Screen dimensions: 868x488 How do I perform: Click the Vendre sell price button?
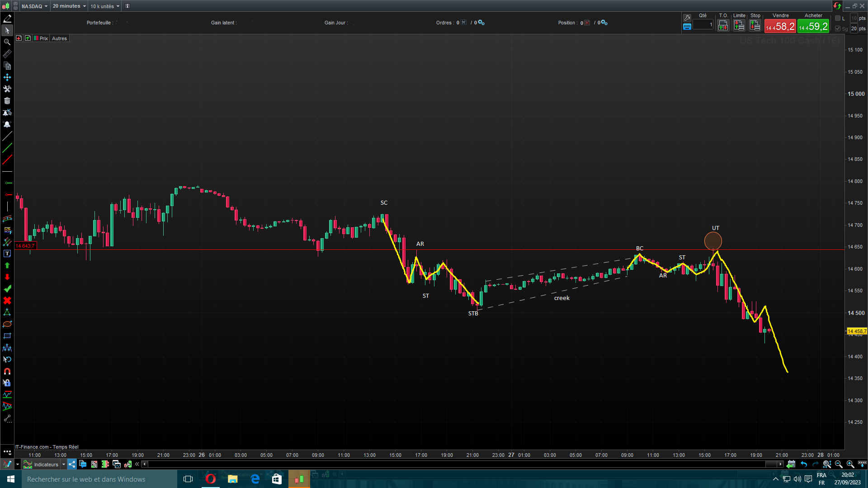[x=780, y=26]
